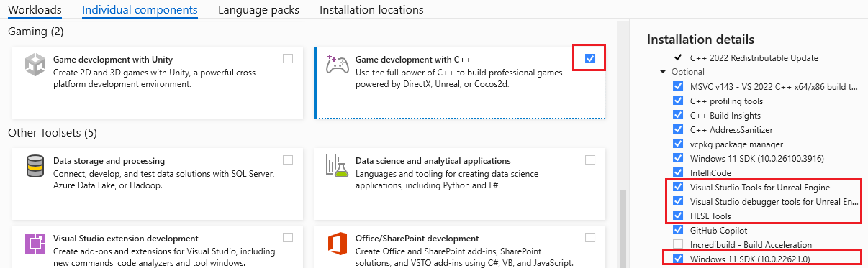Uncheck Windows 11 SDK (10.0.22621.0)
The height and width of the screenshot is (268, 868).
tap(678, 259)
